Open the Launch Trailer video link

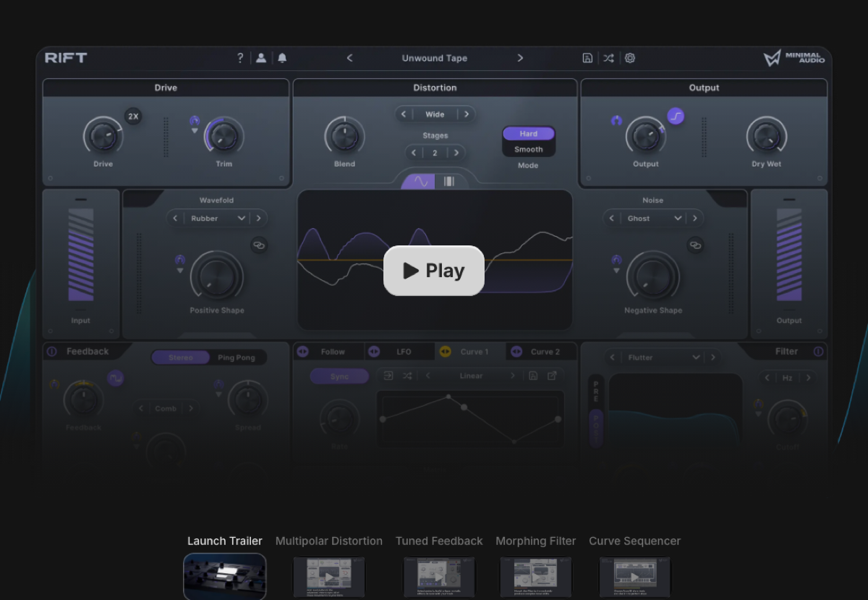225,541
